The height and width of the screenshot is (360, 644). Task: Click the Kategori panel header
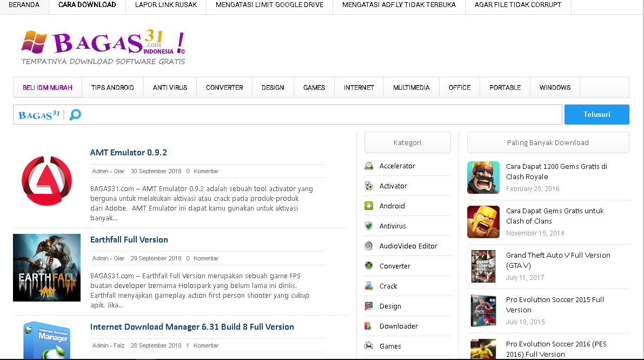click(407, 142)
